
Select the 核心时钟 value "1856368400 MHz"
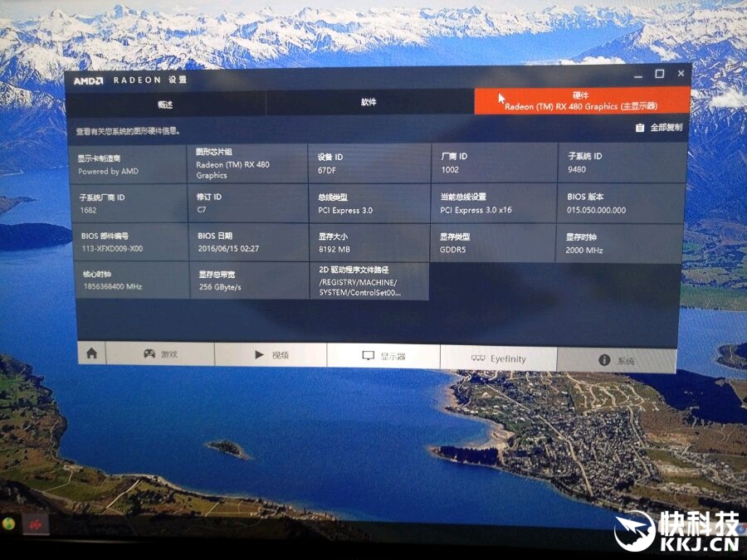coord(113,286)
